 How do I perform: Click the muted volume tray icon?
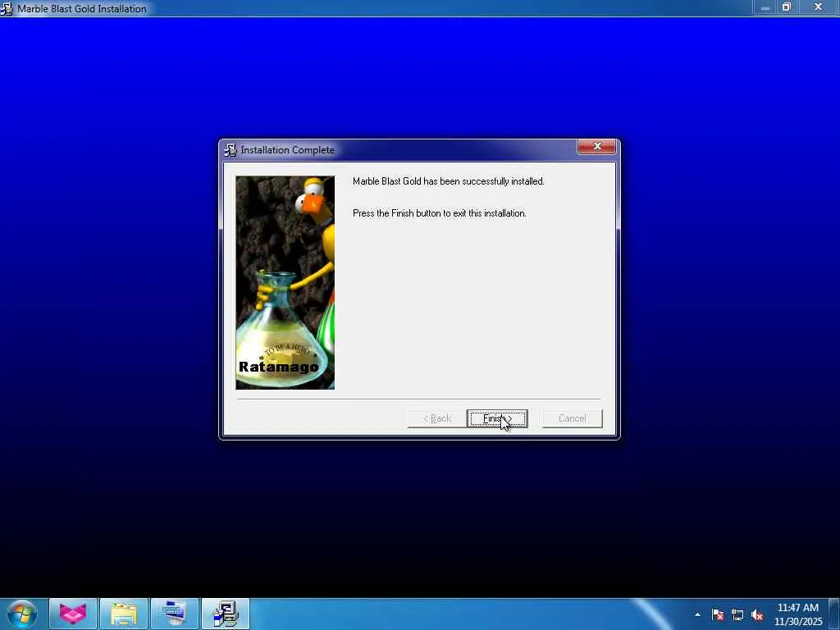(x=757, y=614)
